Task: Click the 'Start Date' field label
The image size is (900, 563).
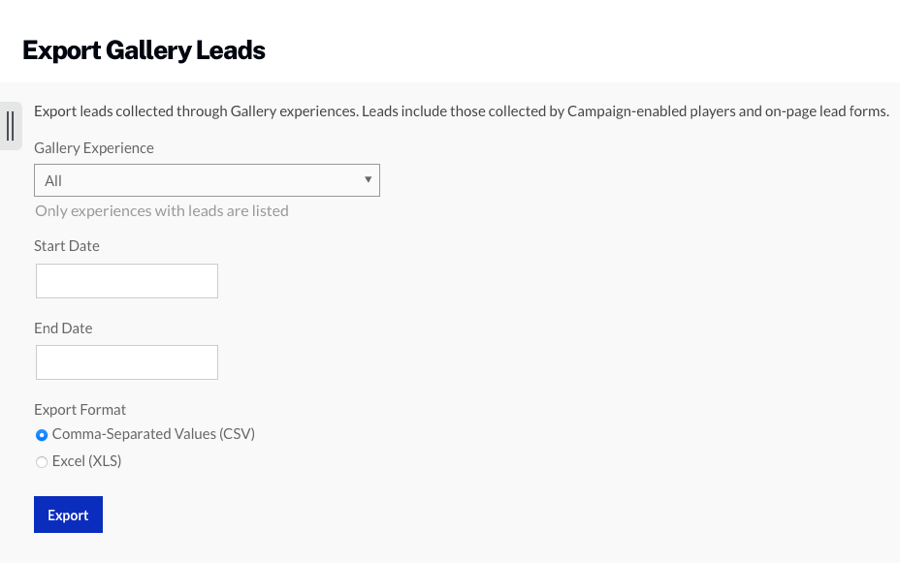Action: [x=67, y=246]
